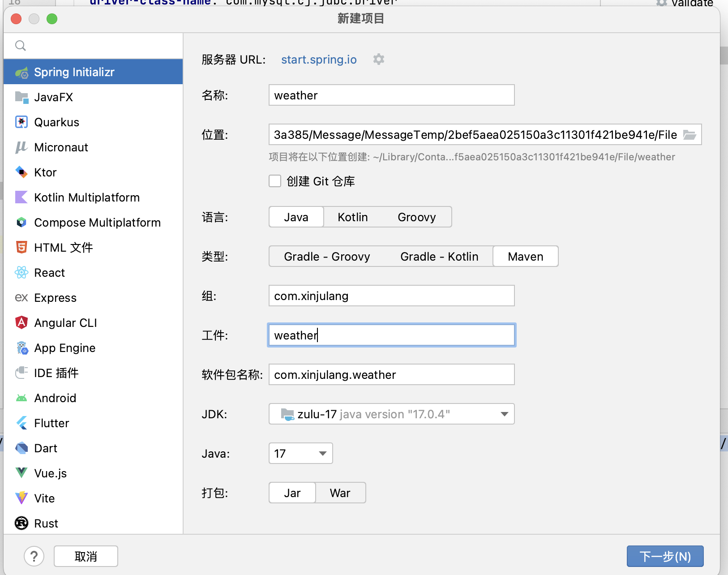
Task: Click the IDE plugin icon
Action: click(21, 373)
